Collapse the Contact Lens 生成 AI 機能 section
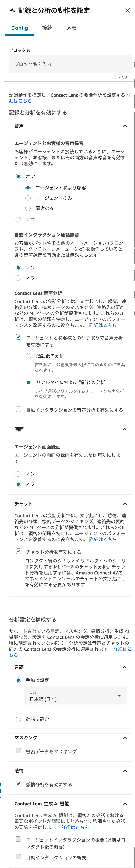 [125, 804]
